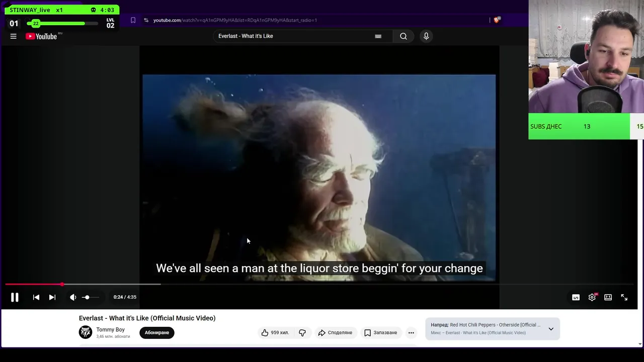
Task: Adjust the volume slider
Action: click(91, 297)
